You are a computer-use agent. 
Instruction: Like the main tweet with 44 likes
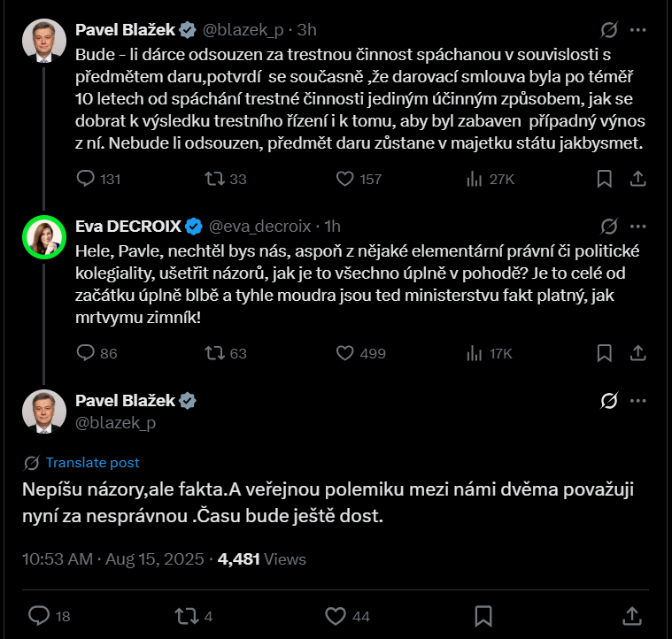(336, 615)
